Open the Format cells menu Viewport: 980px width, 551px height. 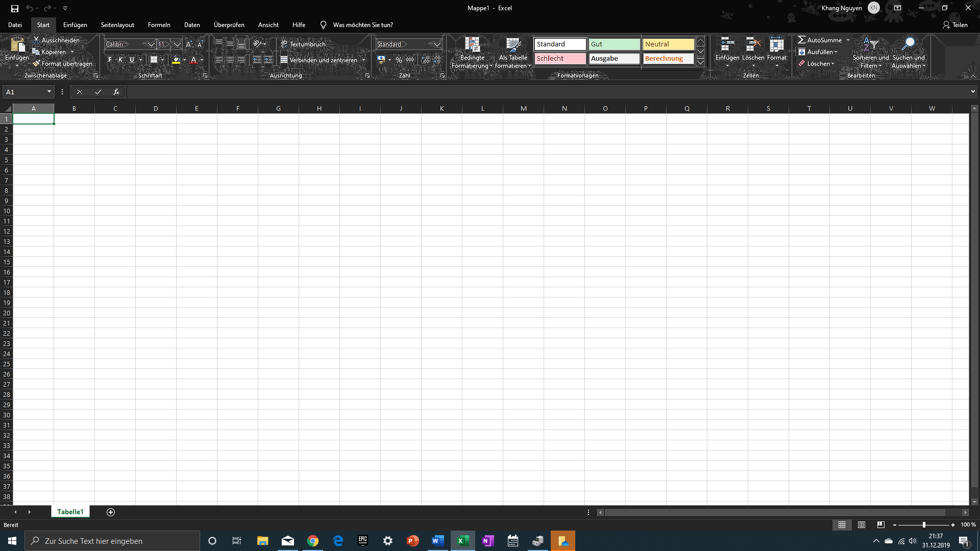pos(777,52)
